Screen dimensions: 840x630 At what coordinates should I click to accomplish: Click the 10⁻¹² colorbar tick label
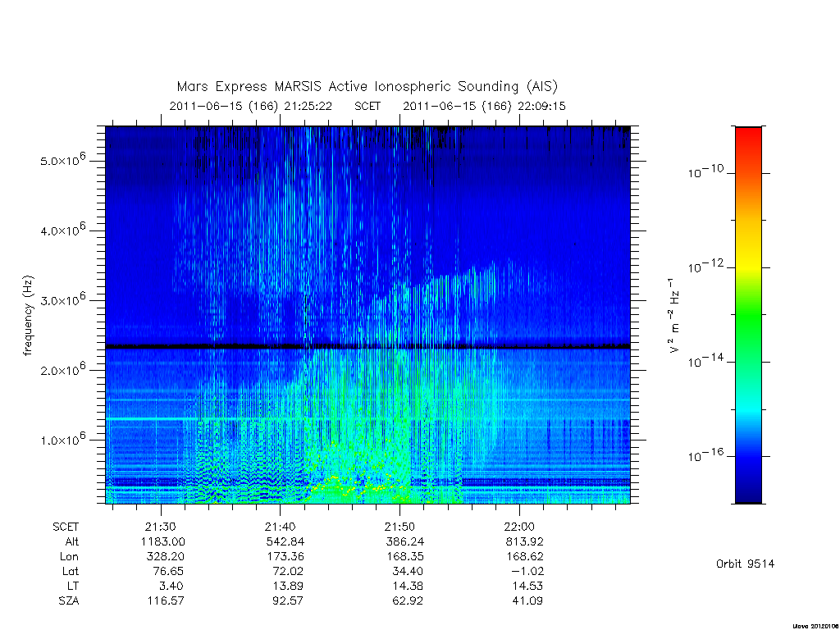(705, 267)
